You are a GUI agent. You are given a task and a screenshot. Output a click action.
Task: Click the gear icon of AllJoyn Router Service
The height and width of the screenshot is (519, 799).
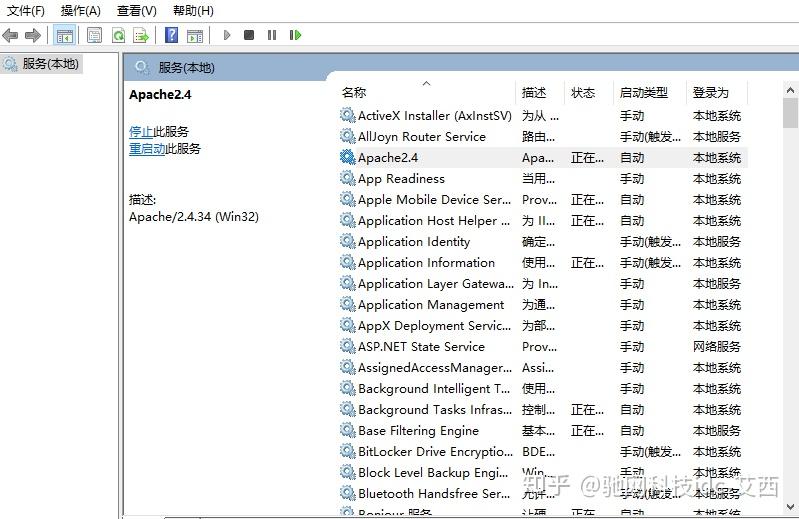[x=348, y=136]
